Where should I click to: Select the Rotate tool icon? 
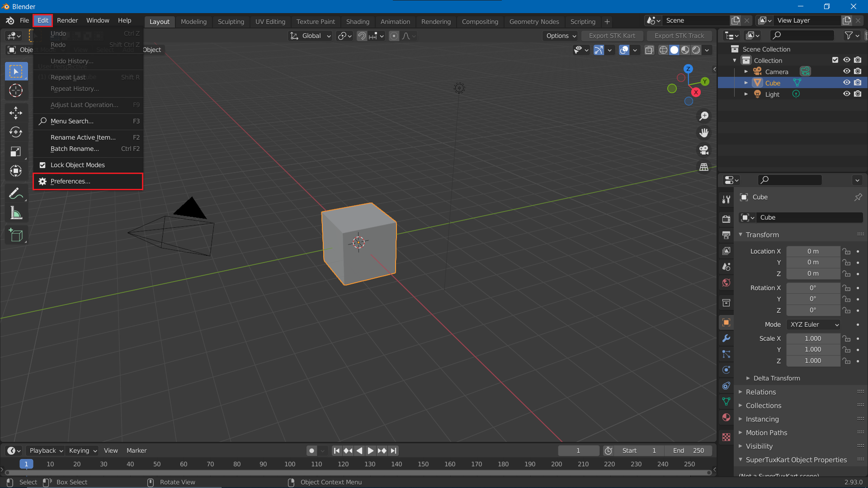pyautogui.click(x=16, y=132)
